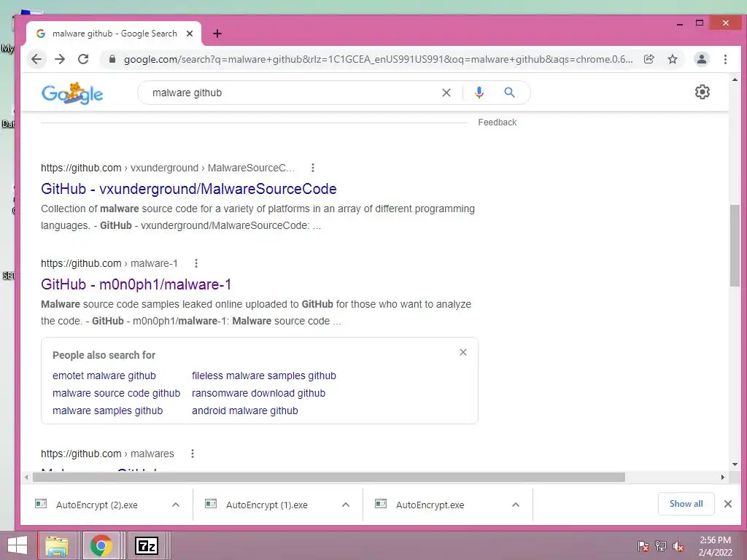Go forward one page in Chrome

(x=60, y=59)
